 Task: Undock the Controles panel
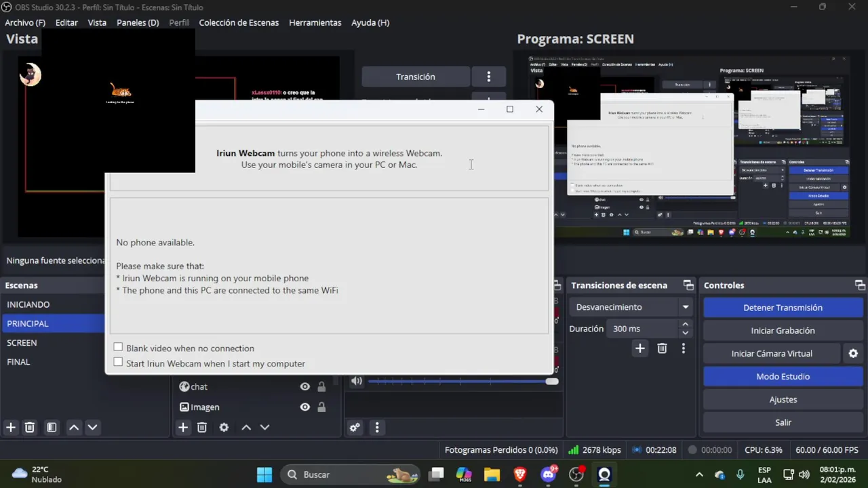coord(860,285)
